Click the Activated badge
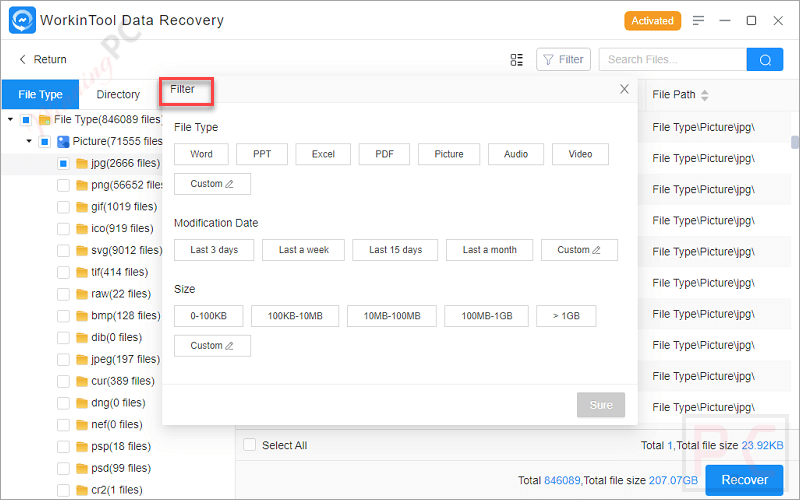Viewport: 800px width, 500px height. [x=653, y=21]
